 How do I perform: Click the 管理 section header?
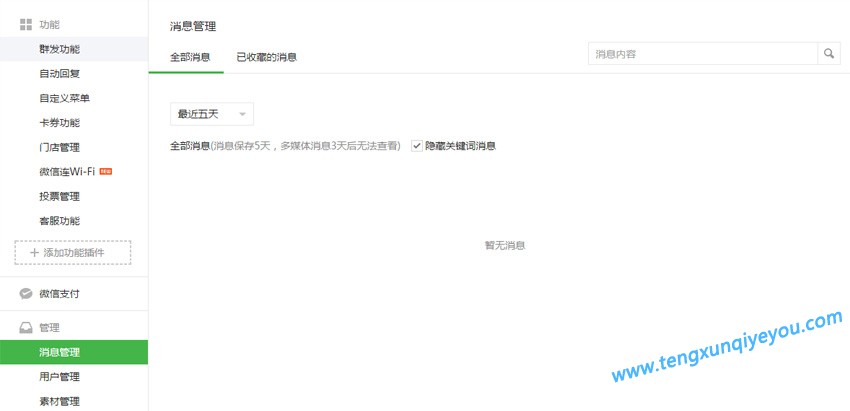[49, 327]
